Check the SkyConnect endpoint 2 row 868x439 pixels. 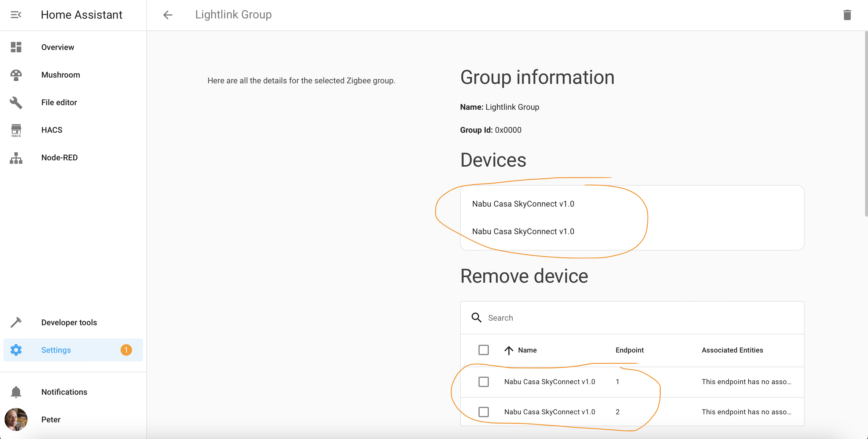[483, 412]
